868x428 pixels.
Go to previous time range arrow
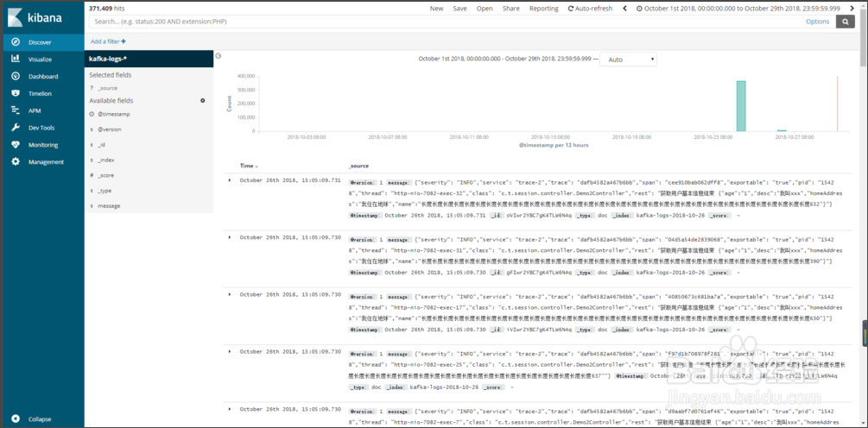pyautogui.click(x=625, y=9)
